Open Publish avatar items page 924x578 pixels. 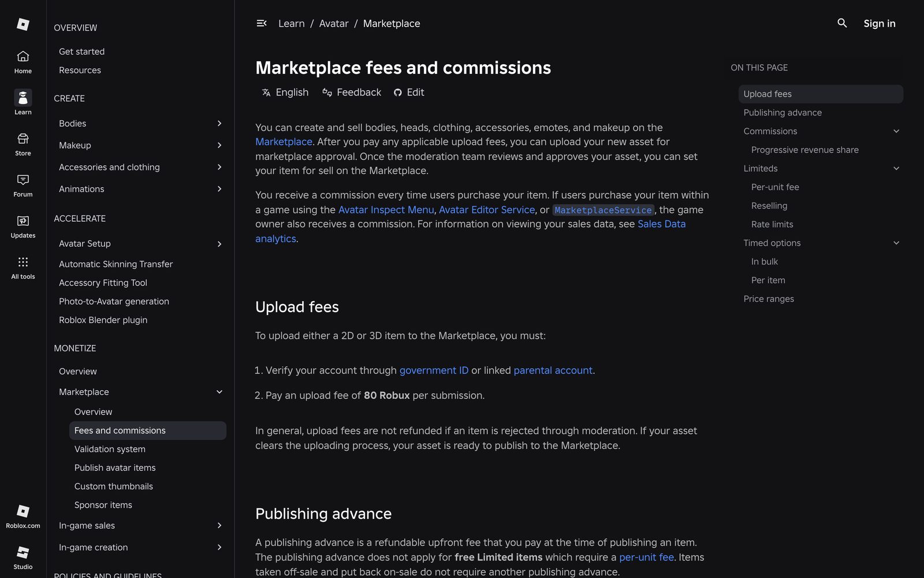click(115, 468)
